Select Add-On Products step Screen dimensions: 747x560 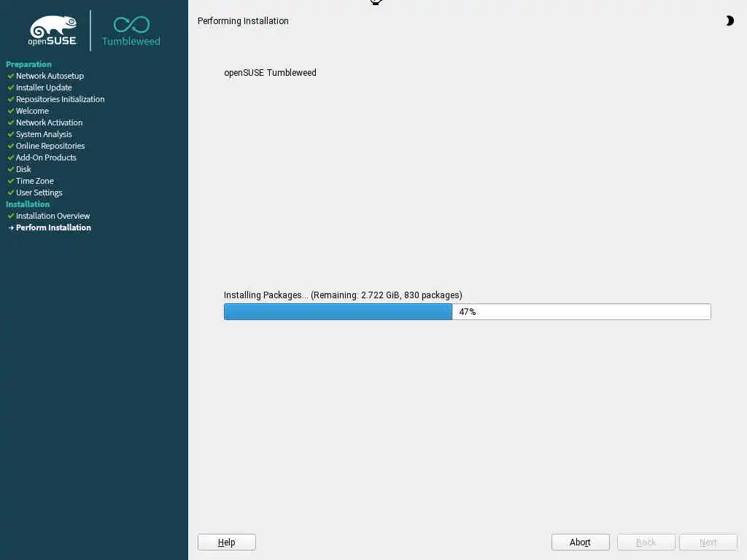(x=46, y=157)
